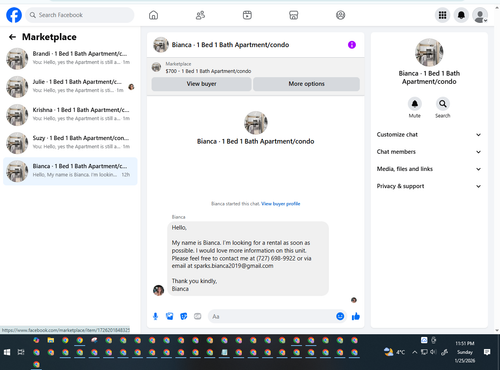Screen dimensions: 500x370
Task: Open the Julie apartment conversation
Action: click(70, 87)
